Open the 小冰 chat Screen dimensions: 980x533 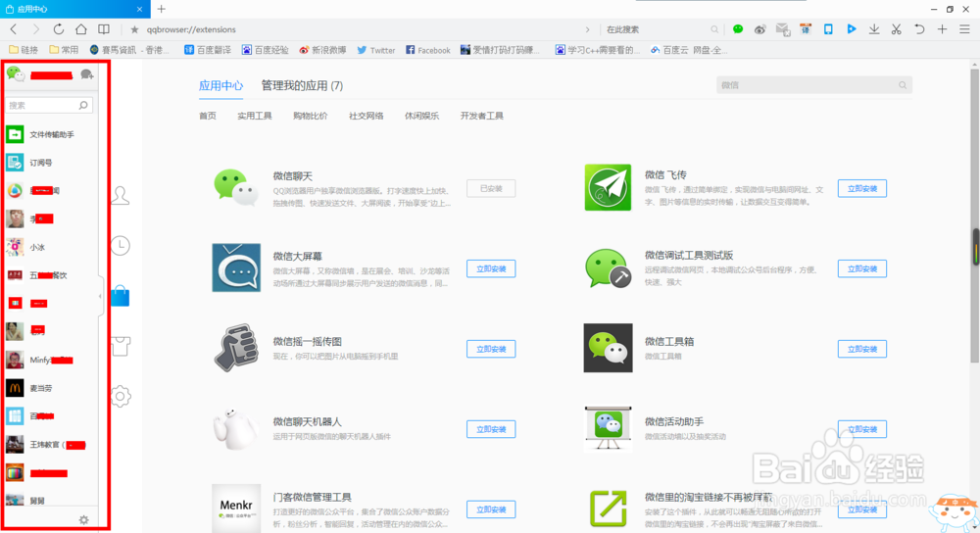point(51,247)
